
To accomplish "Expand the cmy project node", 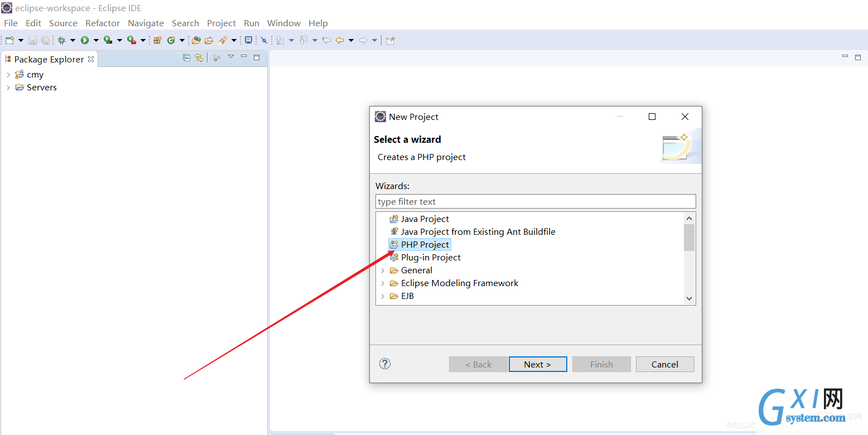I will pyautogui.click(x=8, y=75).
